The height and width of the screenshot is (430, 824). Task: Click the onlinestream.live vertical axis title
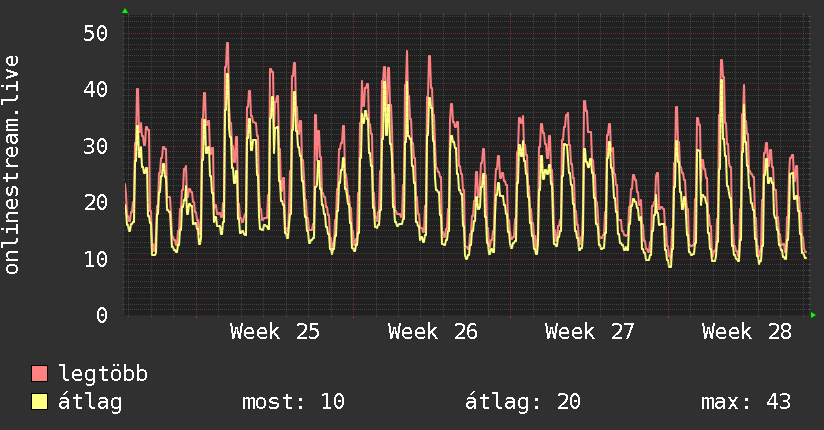[12, 165]
